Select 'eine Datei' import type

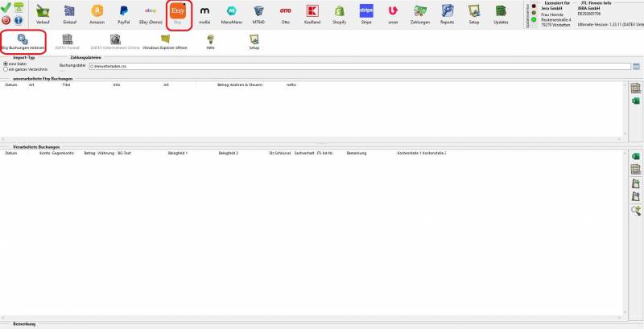click(6, 64)
